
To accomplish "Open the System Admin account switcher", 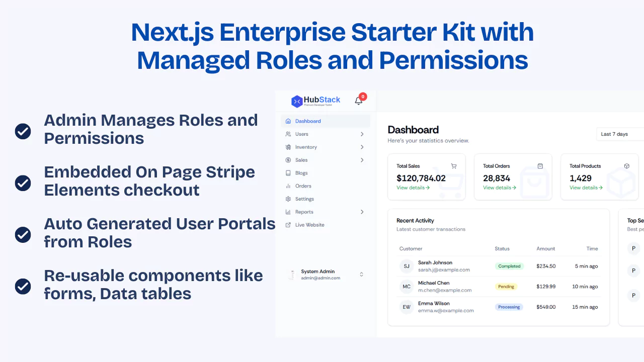I will coord(361,274).
